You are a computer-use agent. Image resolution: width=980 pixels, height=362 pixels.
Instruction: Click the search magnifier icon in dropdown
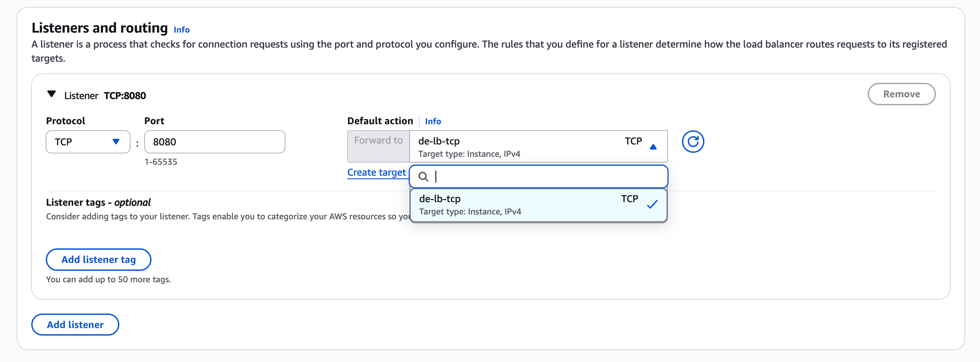pos(424,177)
